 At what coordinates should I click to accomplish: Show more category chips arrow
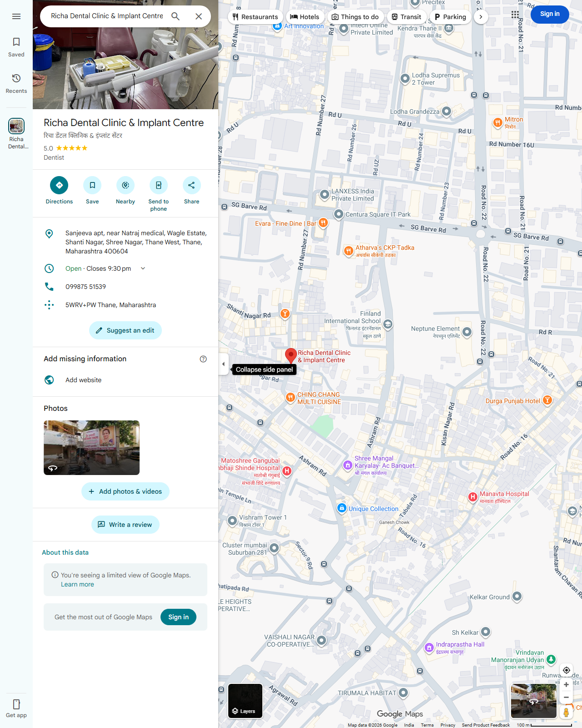(x=481, y=17)
